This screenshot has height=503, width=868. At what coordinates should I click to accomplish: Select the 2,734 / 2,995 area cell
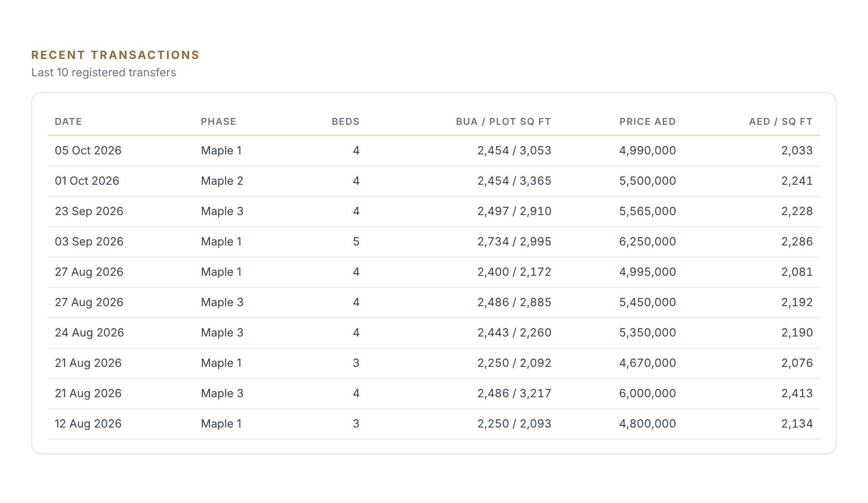coord(514,242)
